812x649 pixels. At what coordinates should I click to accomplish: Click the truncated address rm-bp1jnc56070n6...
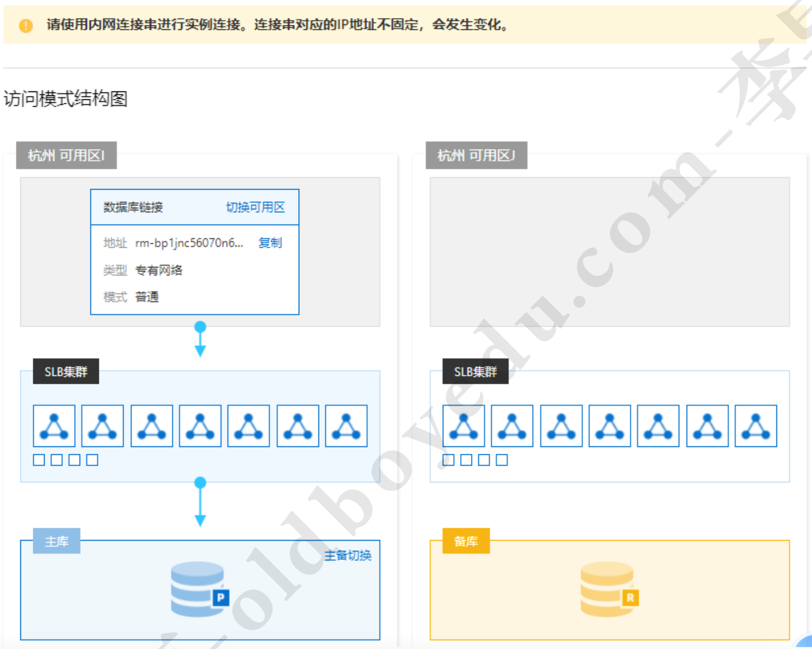click(189, 243)
